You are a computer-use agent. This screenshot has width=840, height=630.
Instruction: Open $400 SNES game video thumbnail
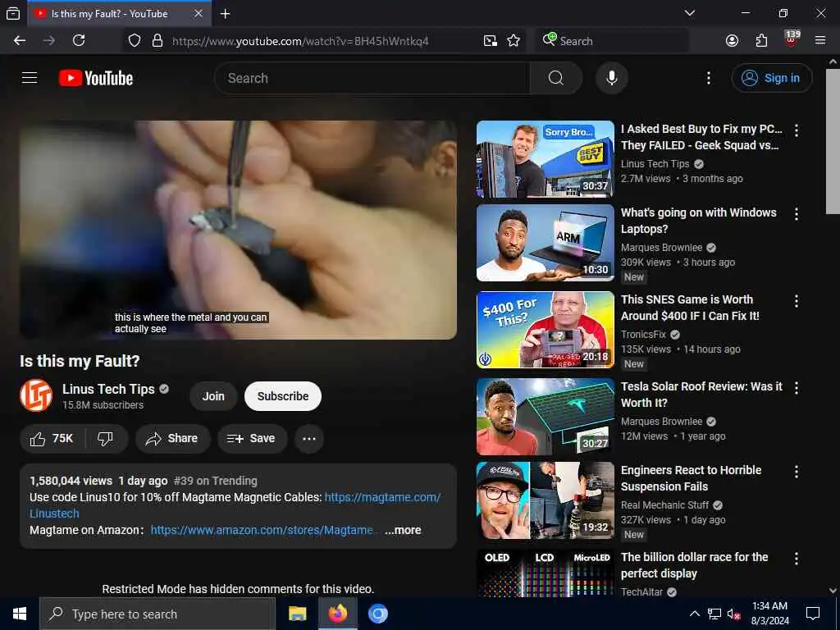tap(546, 330)
